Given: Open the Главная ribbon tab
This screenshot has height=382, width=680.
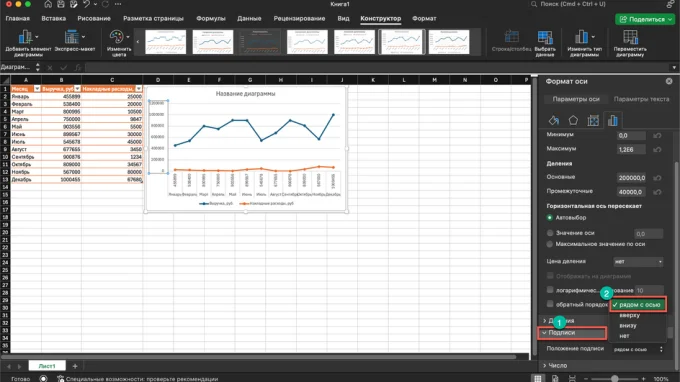Looking at the screenshot, I should (18, 19).
